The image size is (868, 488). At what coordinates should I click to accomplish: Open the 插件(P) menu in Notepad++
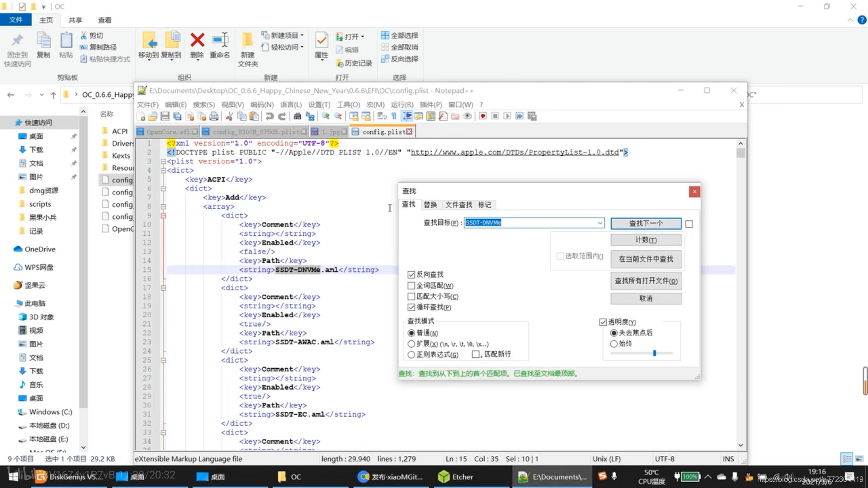pyautogui.click(x=431, y=104)
